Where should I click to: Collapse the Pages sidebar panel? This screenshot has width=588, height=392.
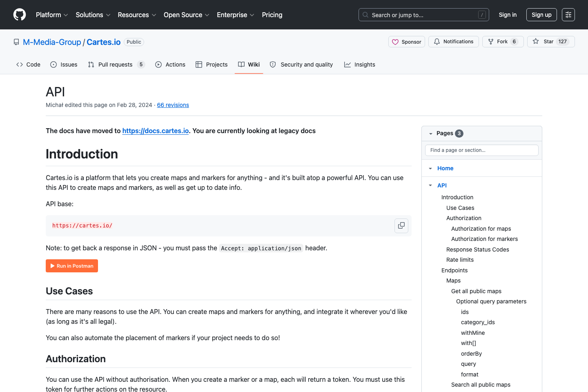(x=431, y=133)
